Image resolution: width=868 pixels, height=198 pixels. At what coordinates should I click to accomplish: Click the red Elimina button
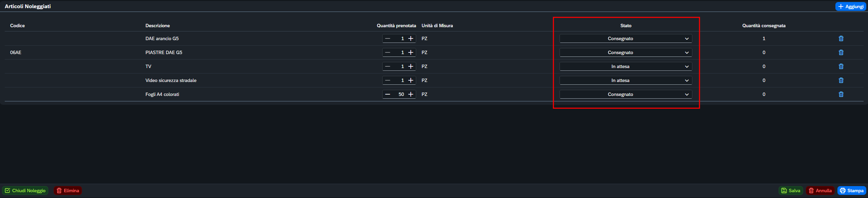(68, 191)
